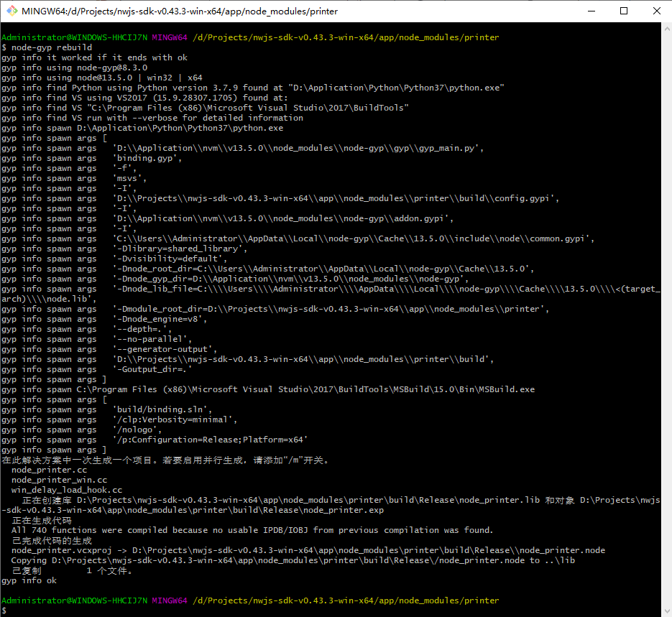672x617 pixels.
Task: Click the 'run with --verbose' line
Action: (152, 118)
